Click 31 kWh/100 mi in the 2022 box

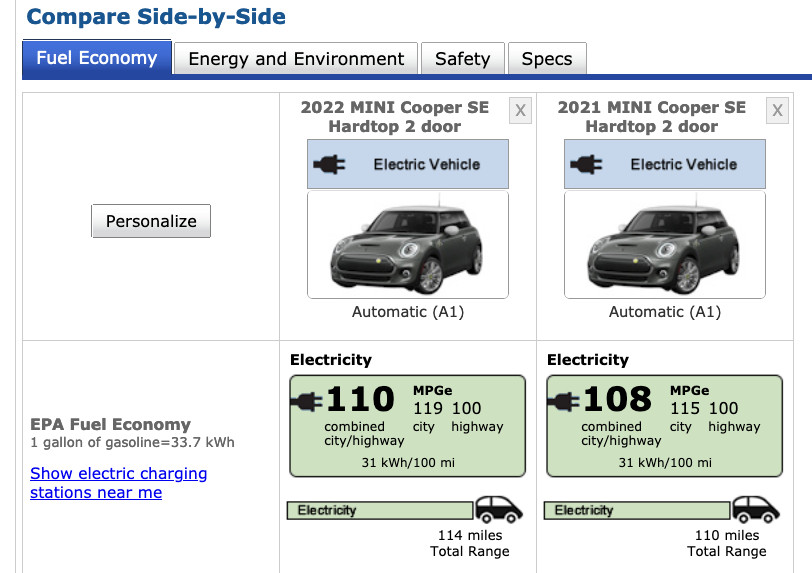408,463
